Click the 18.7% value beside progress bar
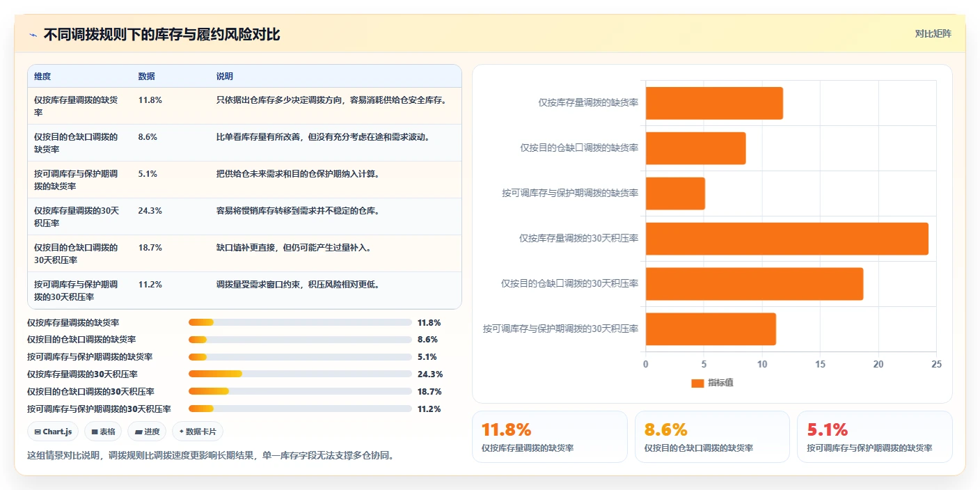980x490 pixels. [x=430, y=392]
